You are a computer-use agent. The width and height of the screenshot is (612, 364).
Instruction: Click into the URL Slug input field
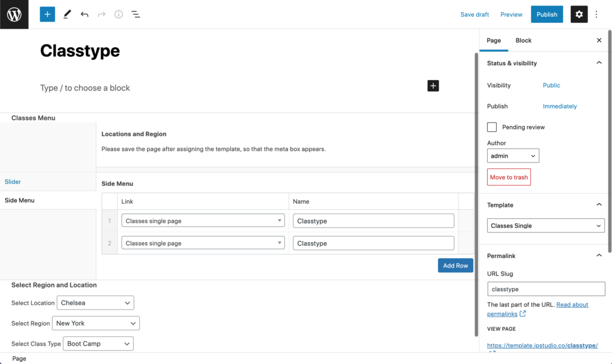546,289
